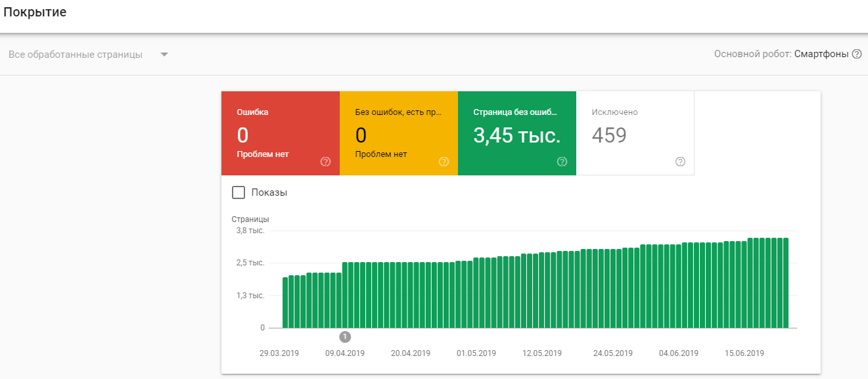Click the first green bar of the chart
This screenshot has height=379, width=868.
tap(285, 302)
